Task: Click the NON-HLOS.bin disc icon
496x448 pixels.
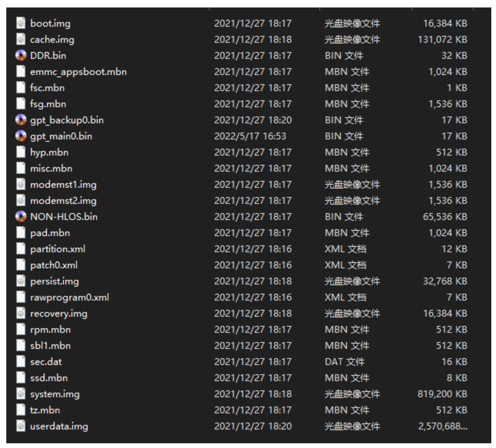Action: (21, 217)
